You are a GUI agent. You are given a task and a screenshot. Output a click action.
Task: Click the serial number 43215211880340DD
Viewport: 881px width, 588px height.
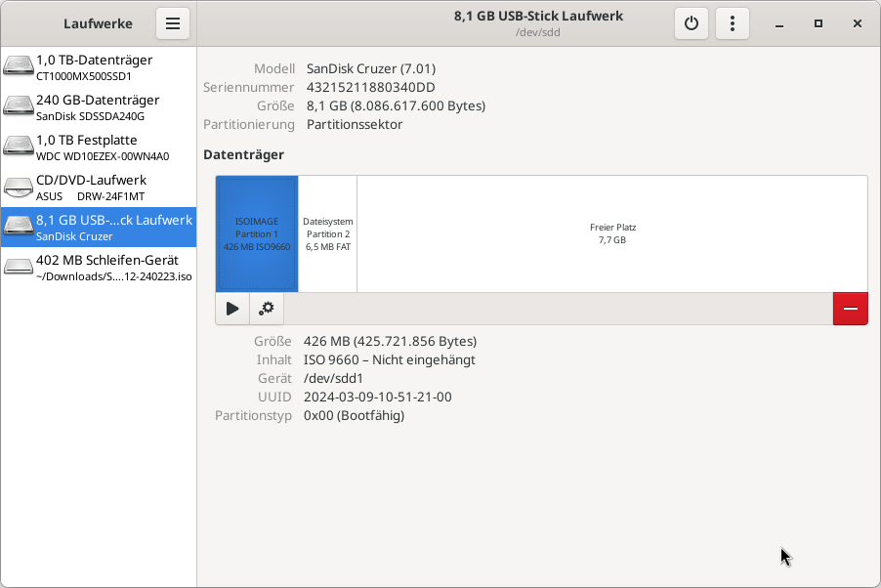coord(371,87)
